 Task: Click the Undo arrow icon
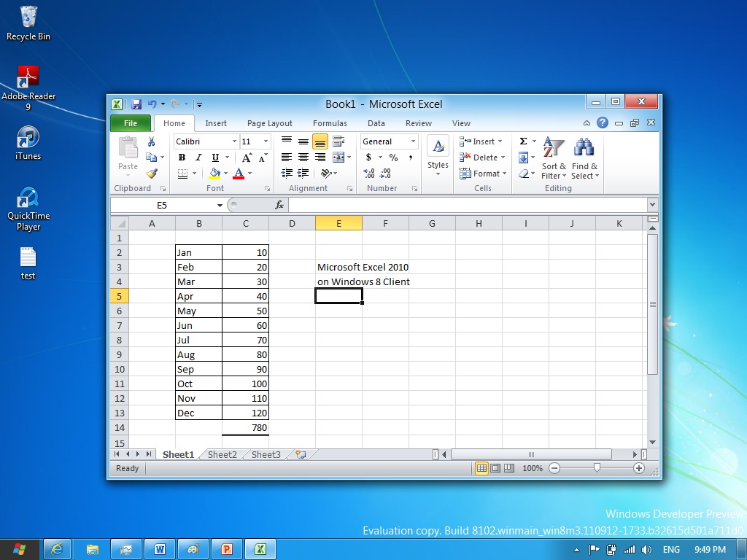point(152,104)
